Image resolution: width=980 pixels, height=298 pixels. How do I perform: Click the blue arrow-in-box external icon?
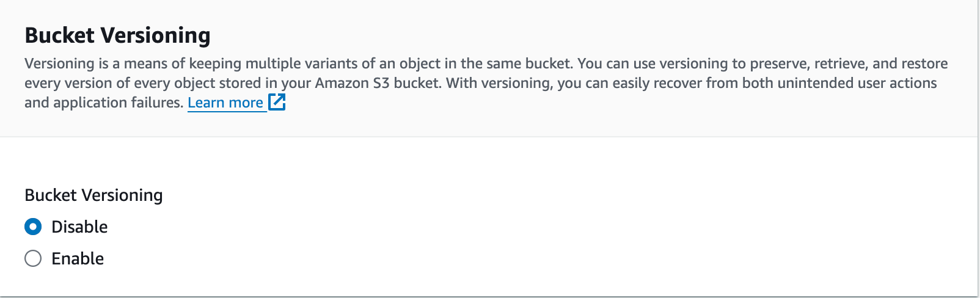click(x=277, y=102)
